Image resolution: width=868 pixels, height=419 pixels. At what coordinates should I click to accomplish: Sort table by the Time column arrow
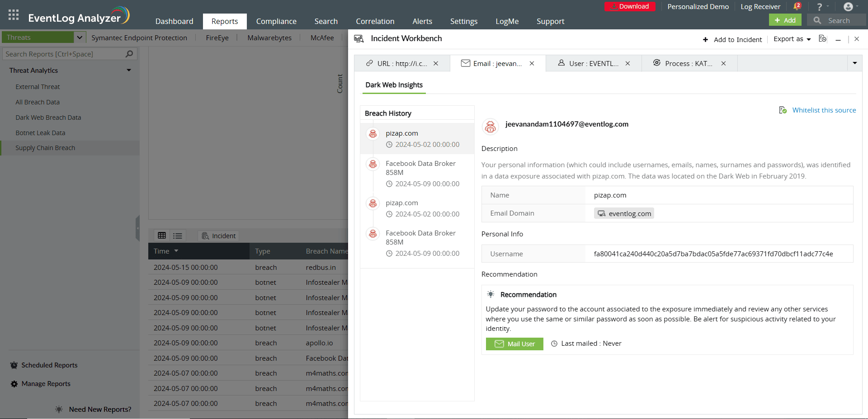click(176, 251)
